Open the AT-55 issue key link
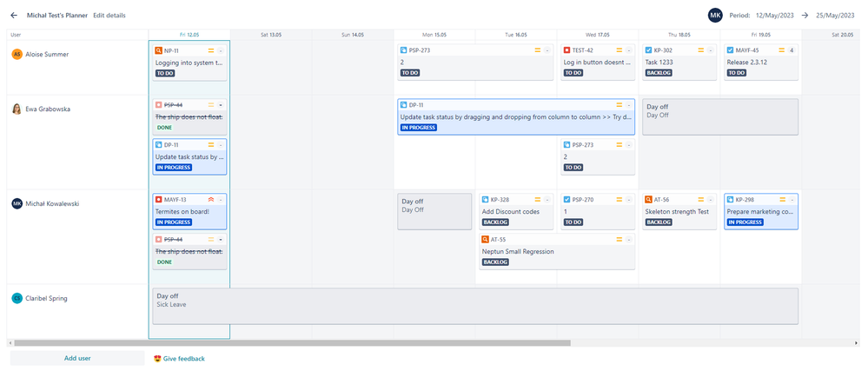The height and width of the screenshot is (371, 868). coord(498,240)
